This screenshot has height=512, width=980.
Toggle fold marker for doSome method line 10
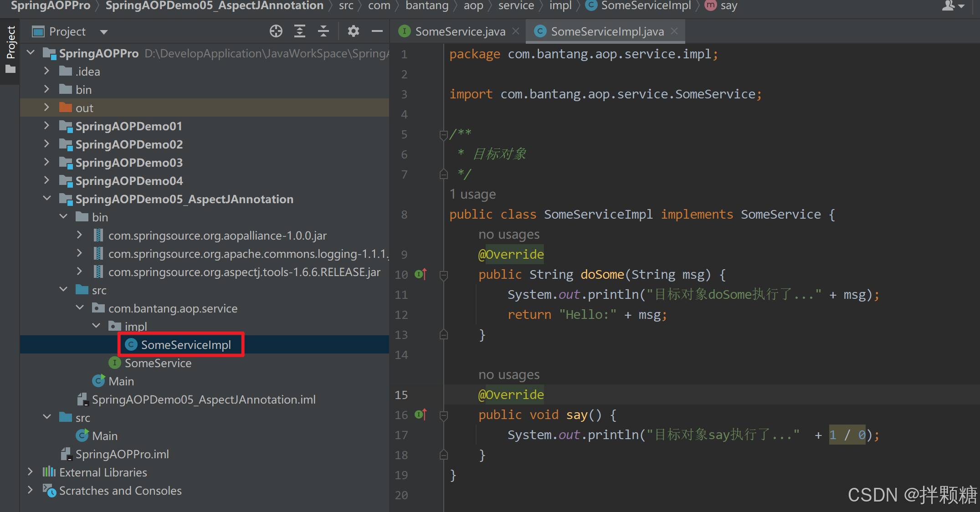coord(443,275)
